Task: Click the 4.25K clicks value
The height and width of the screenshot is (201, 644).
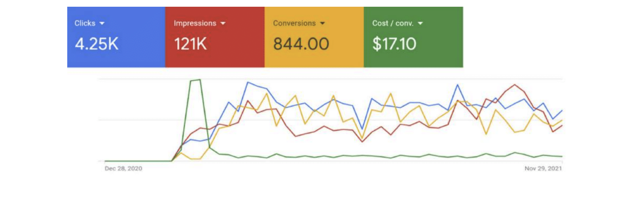Action: [97, 44]
